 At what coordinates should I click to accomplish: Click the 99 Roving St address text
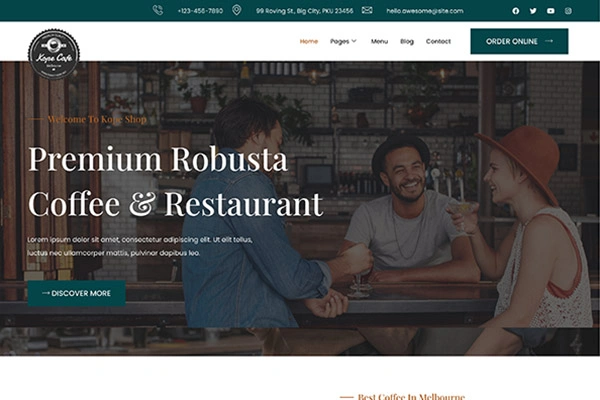point(305,11)
